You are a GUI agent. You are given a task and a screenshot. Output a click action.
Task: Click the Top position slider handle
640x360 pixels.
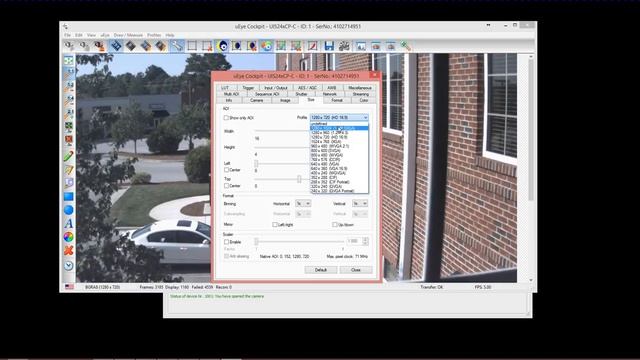(299, 179)
